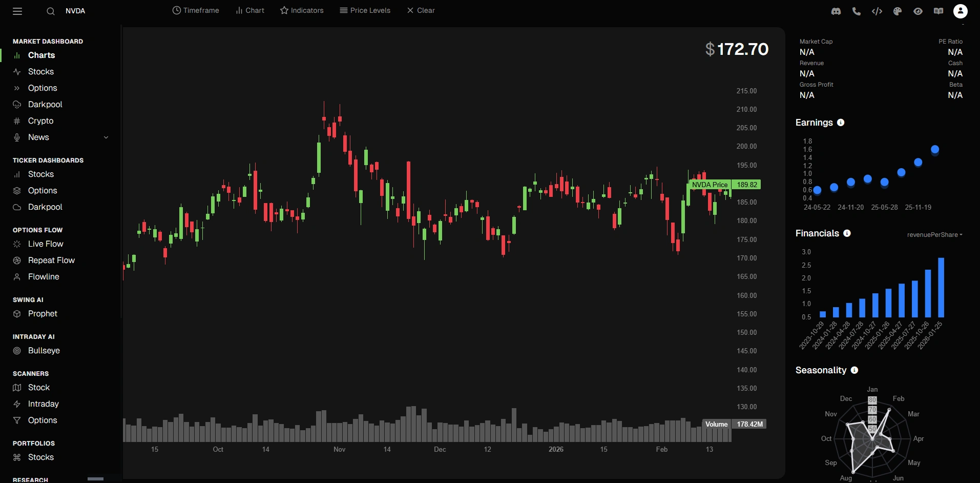Open Darkpool under Ticker Dashboards
This screenshot has height=483, width=980.
(45, 207)
